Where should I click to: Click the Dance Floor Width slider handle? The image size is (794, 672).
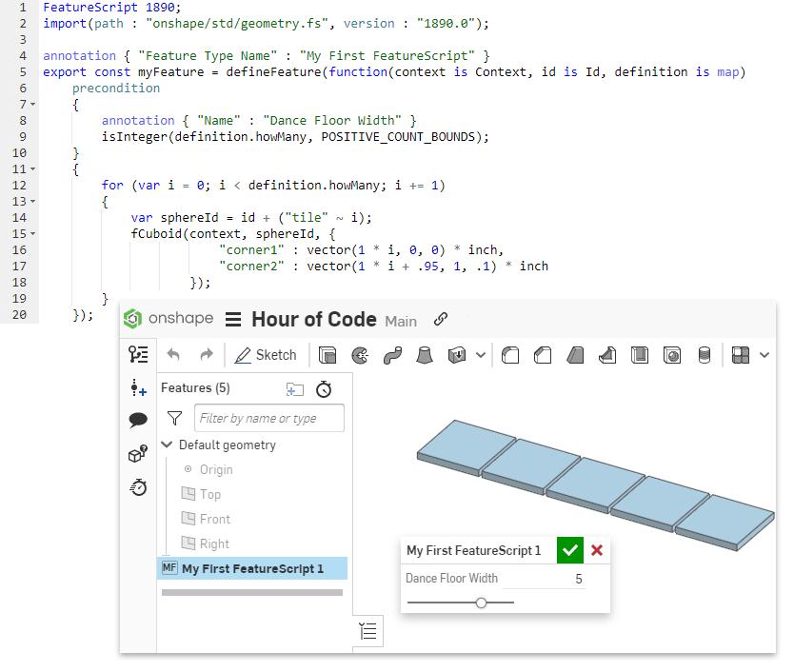(x=481, y=603)
